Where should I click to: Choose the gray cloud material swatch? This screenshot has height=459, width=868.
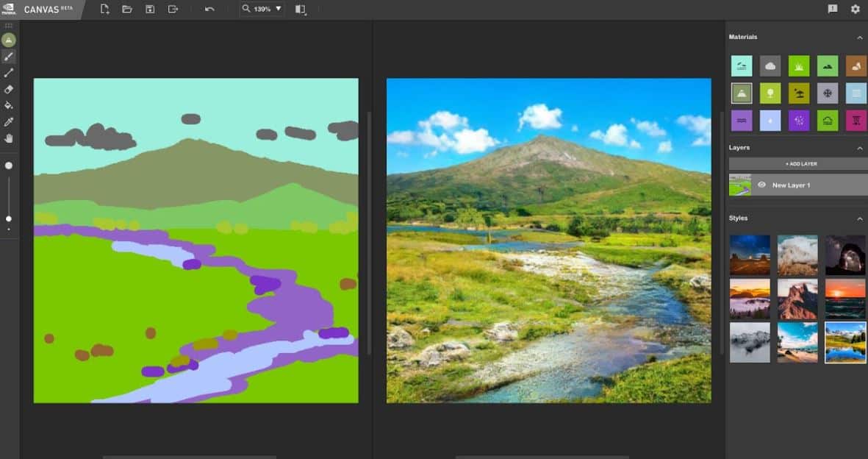pos(770,66)
